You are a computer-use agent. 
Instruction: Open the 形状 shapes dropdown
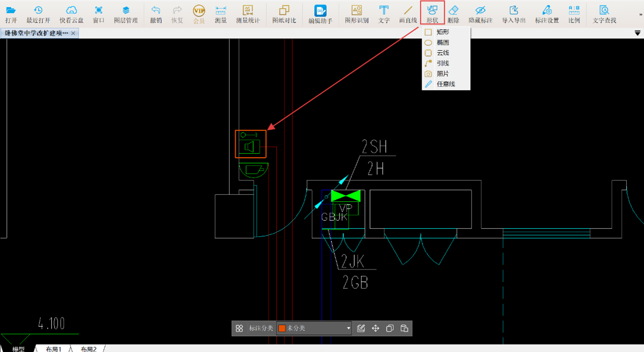(432, 14)
